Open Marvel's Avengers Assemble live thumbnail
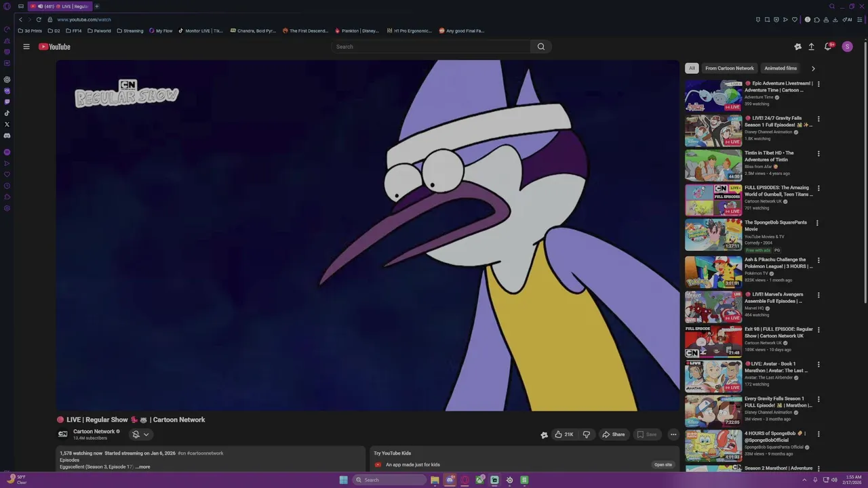 (x=713, y=306)
